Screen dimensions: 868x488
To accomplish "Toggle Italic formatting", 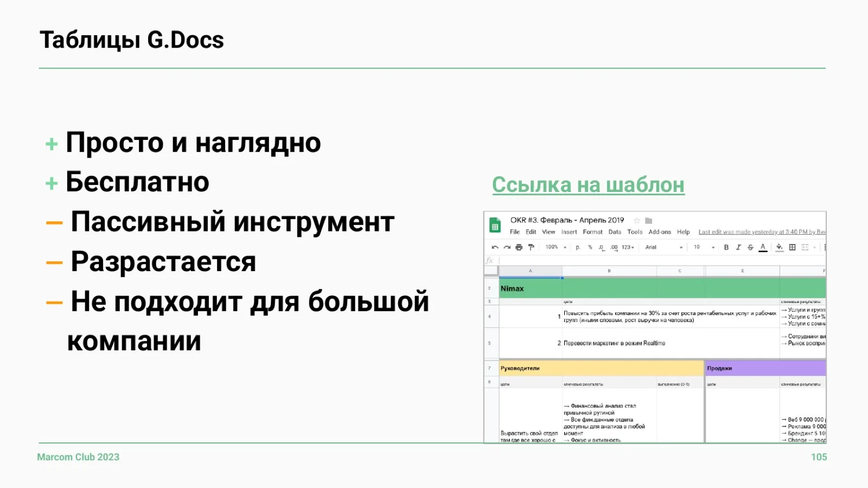I will coord(738,247).
